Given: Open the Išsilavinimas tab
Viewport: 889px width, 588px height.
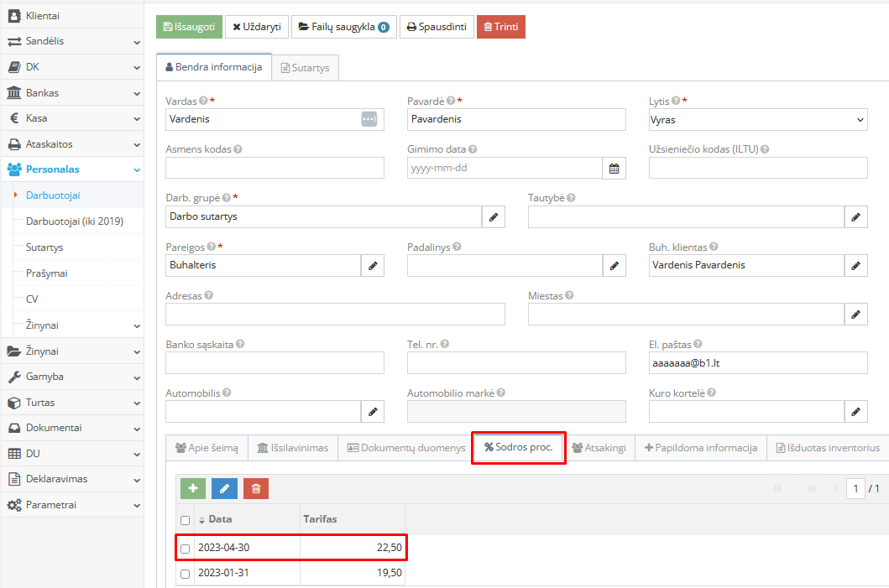Looking at the screenshot, I should (x=293, y=448).
